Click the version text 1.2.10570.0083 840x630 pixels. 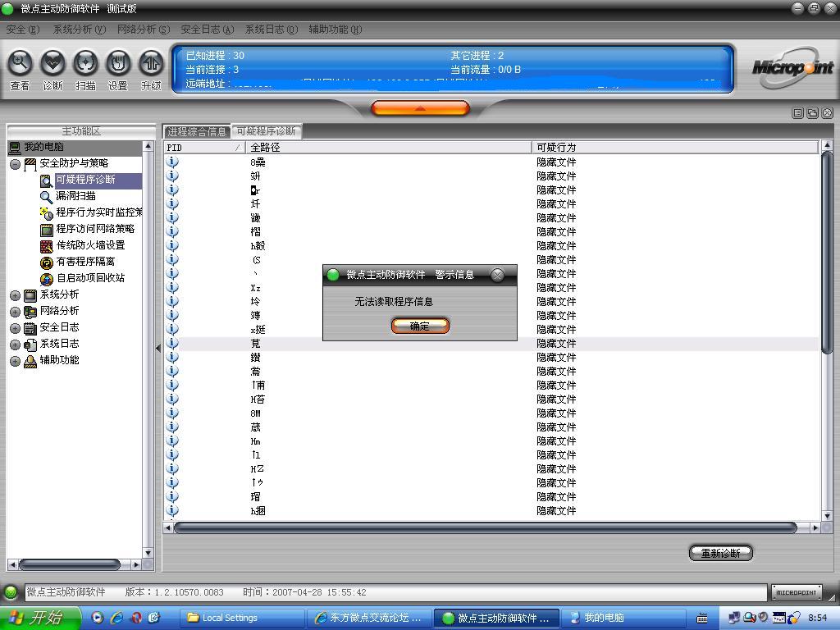point(189,592)
